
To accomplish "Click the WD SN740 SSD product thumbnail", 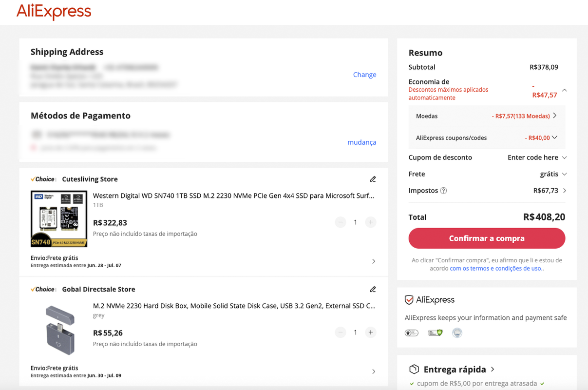I will tap(59, 219).
